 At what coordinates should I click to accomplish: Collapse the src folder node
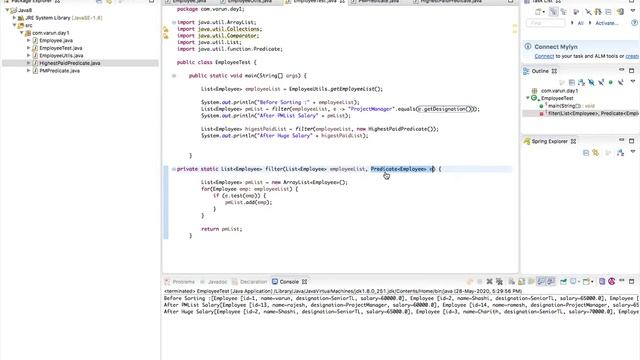[14, 25]
